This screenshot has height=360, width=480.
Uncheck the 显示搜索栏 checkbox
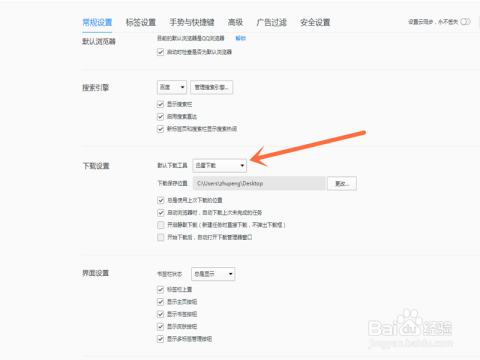click(x=160, y=104)
